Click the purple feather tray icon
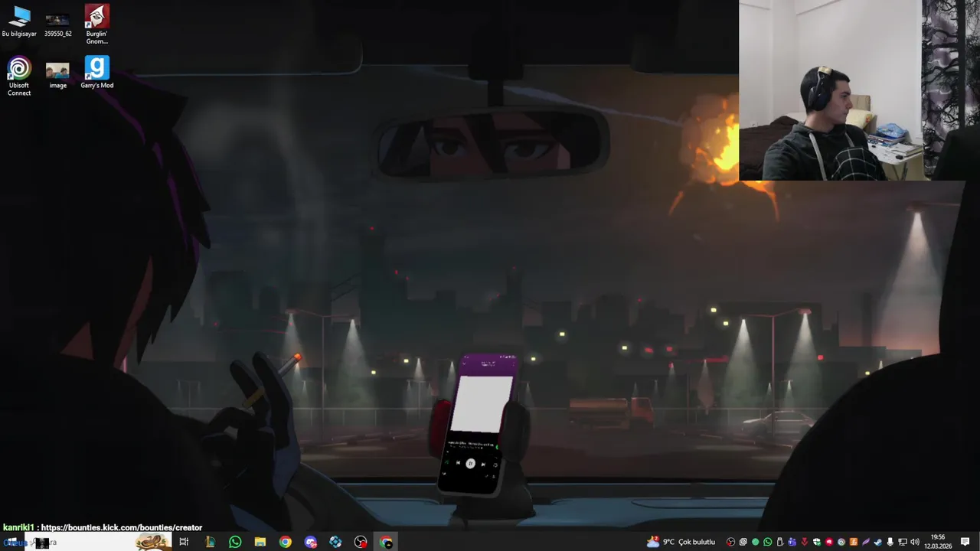980x551 pixels. click(x=866, y=542)
